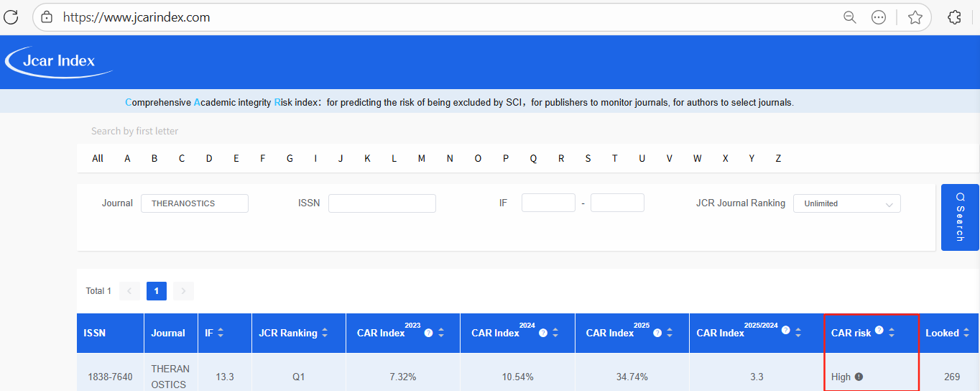This screenshot has height=391, width=980.
Task: Click the next page arrow in pagination
Action: tap(183, 291)
